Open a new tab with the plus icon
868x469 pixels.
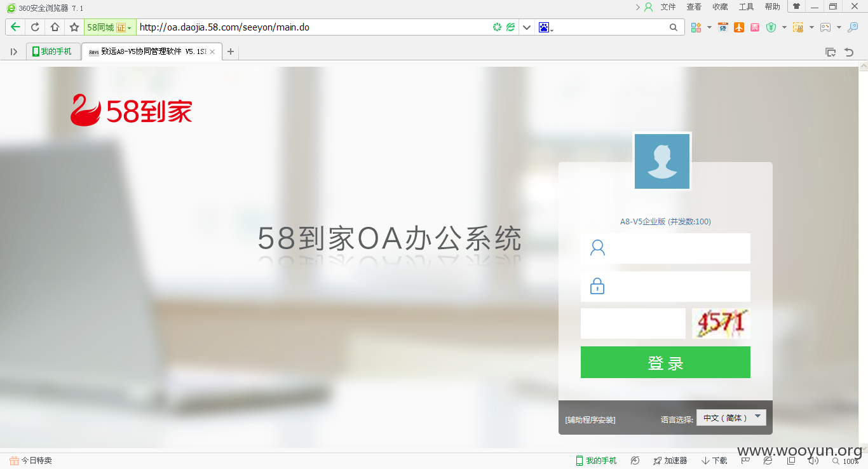[231, 51]
